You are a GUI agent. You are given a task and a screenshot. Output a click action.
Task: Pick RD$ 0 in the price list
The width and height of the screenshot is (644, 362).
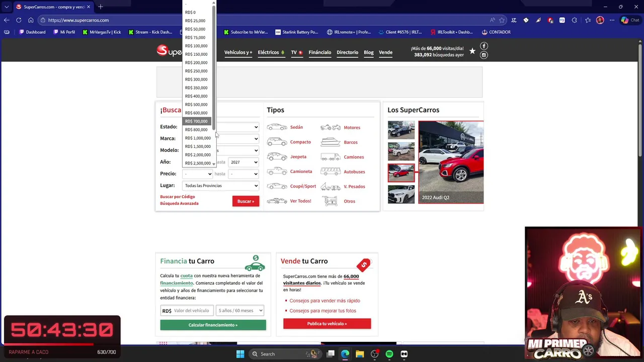197,12
